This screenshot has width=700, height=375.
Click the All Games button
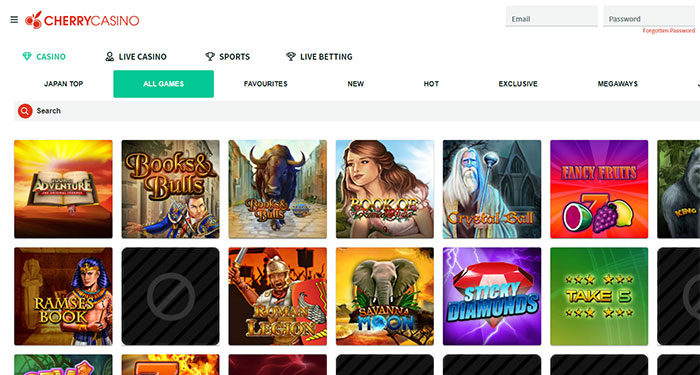click(x=163, y=84)
